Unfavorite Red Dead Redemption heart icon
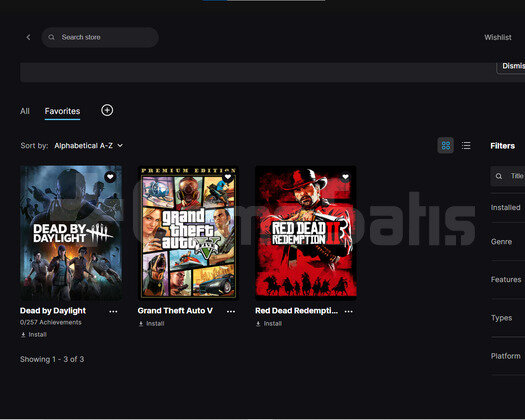Viewport: 525px width, 420px height. coord(345,177)
